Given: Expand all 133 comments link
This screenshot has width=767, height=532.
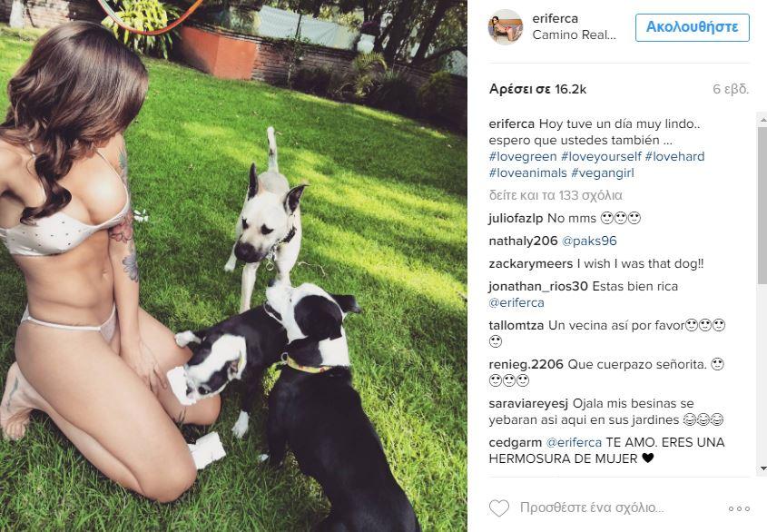Looking at the screenshot, I should pyautogui.click(x=556, y=195).
